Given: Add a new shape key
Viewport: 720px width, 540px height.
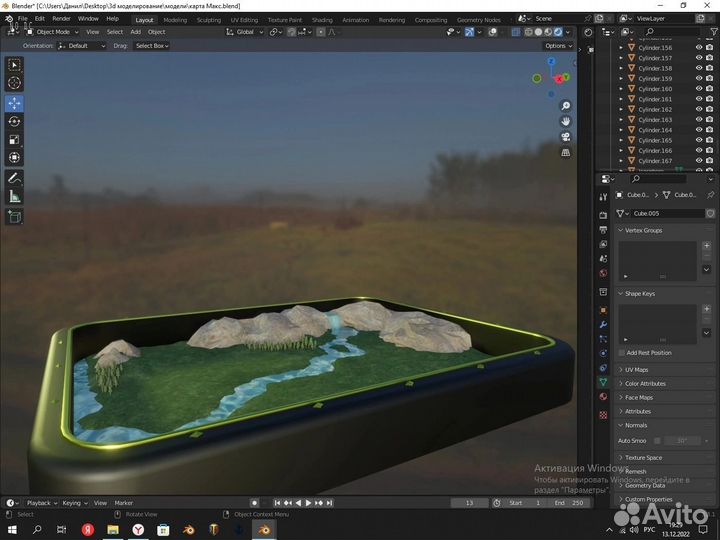Looking at the screenshot, I should click(707, 309).
